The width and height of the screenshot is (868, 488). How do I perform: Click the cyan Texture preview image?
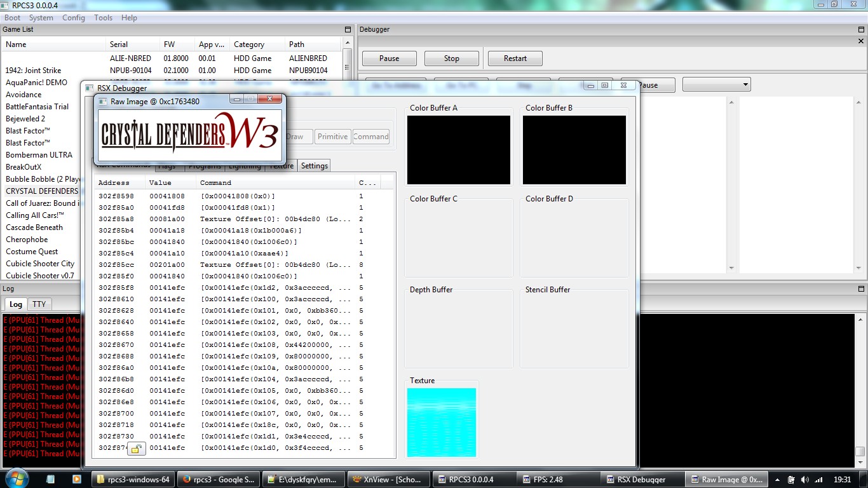pos(441,423)
